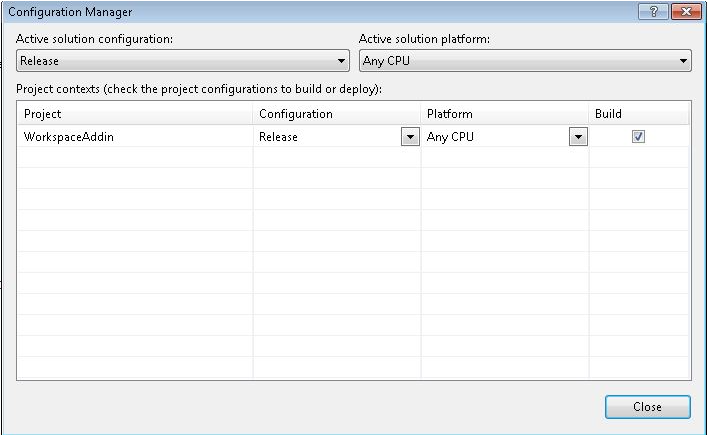Click the Any CPU text in the solution platform box
This screenshot has width=707, height=435.
[386, 61]
